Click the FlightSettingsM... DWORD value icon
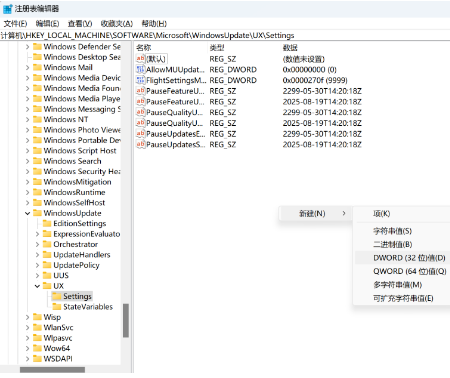The width and height of the screenshot is (450, 378). [140, 80]
